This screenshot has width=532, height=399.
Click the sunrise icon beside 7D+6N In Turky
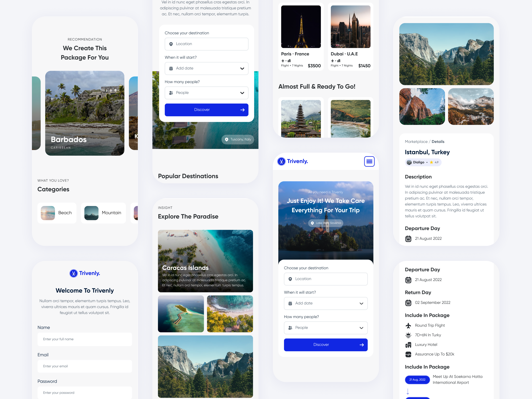pyautogui.click(x=408, y=335)
